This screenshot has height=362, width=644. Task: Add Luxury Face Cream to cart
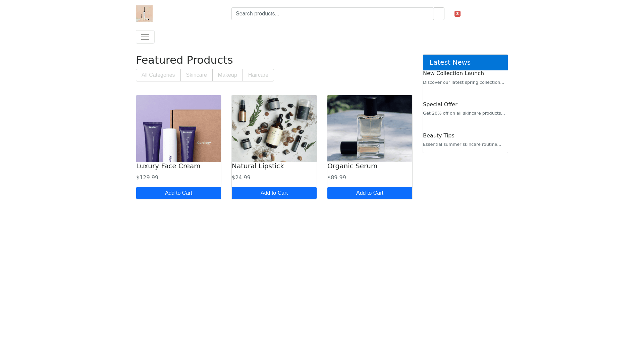[178, 193]
